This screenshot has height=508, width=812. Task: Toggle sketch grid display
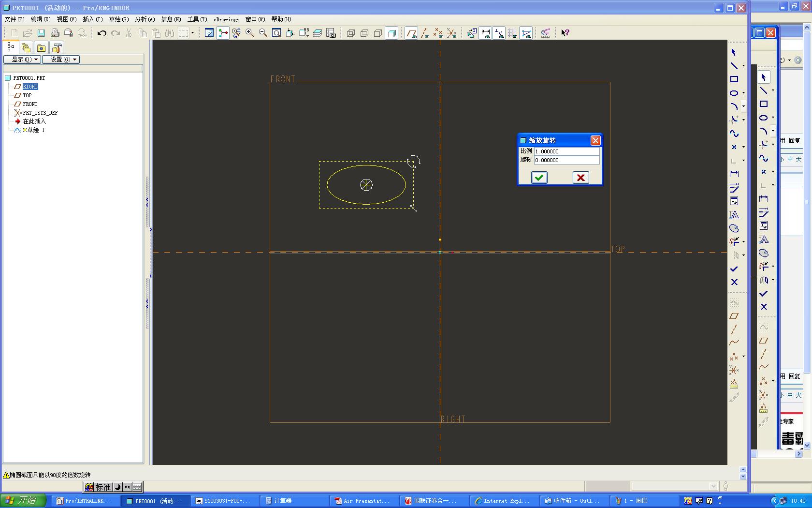tap(513, 33)
